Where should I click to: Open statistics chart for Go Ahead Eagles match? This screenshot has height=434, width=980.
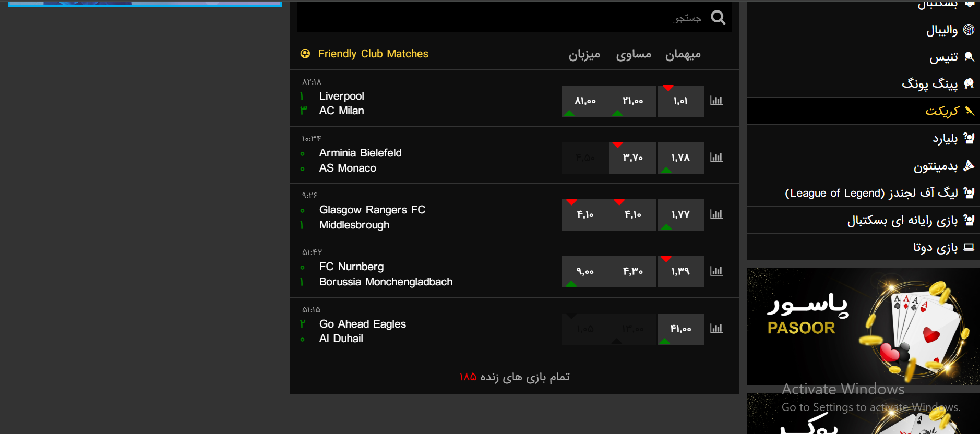click(x=716, y=329)
